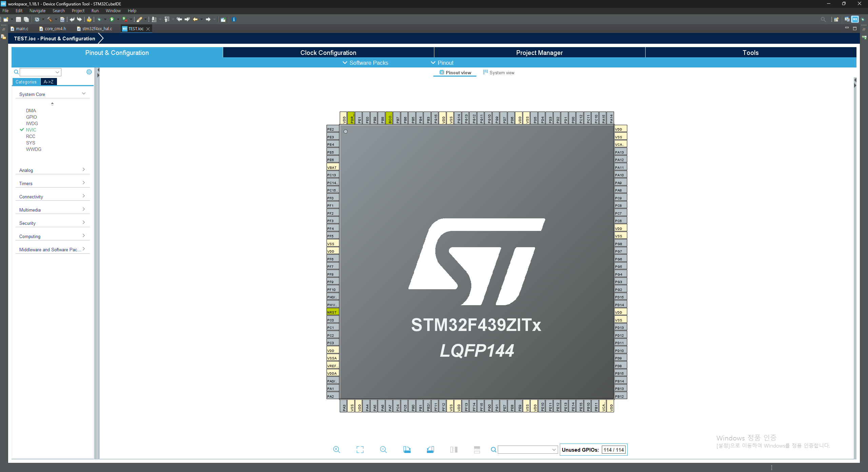Expand Middleware and Software Packs category

84,249
